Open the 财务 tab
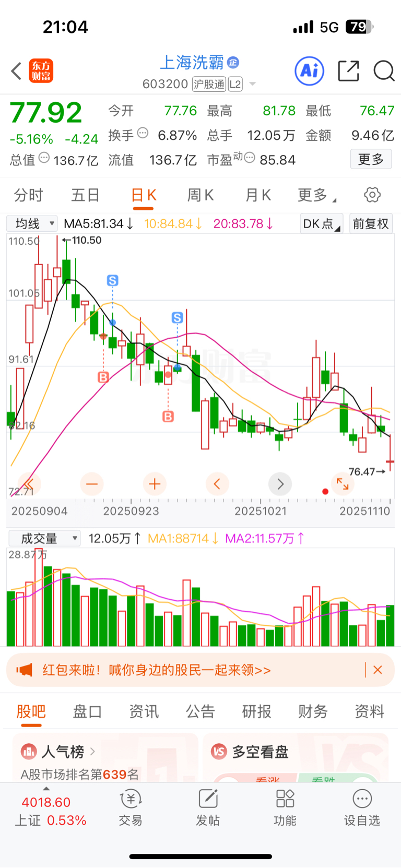The width and height of the screenshot is (401, 868). pos(313,711)
